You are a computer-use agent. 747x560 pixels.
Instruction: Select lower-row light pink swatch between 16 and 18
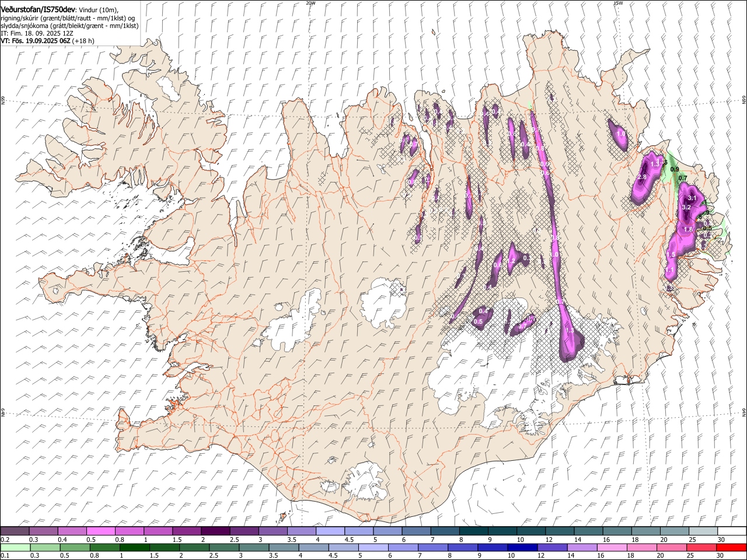click(x=611, y=548)
